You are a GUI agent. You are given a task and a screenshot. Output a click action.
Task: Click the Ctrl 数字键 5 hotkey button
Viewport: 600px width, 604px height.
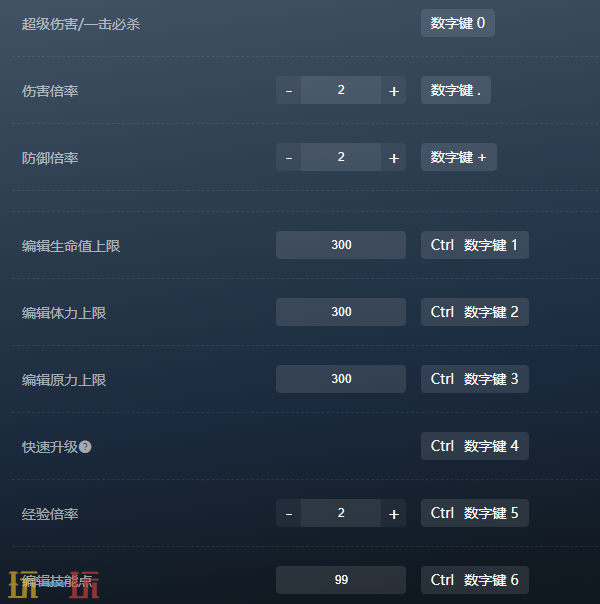click(475, 513)
